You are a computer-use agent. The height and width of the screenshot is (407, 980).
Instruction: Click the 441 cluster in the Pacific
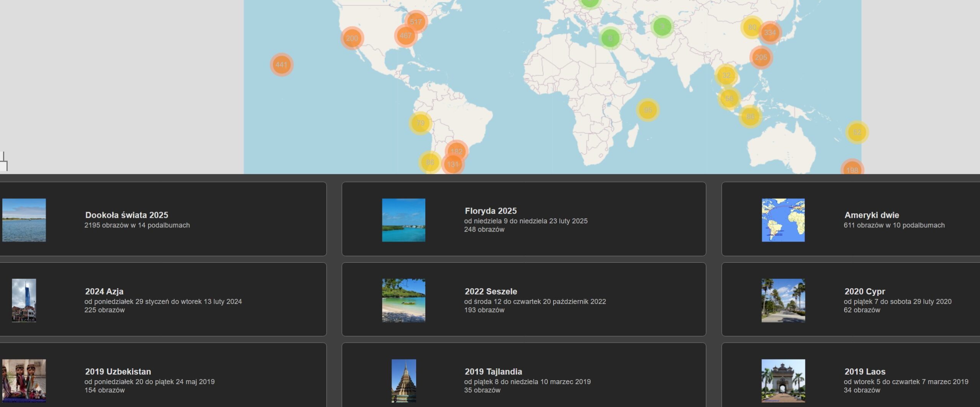coord(281,65)
